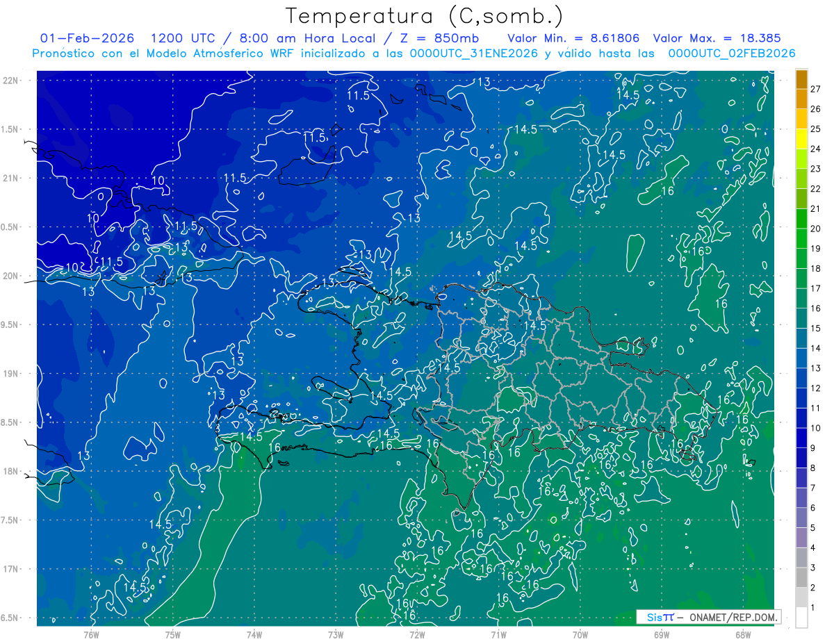Click the clipped latitude label "9.5N"
The width and height of the screenshot is (834, 644).
(x=10, y=324)
